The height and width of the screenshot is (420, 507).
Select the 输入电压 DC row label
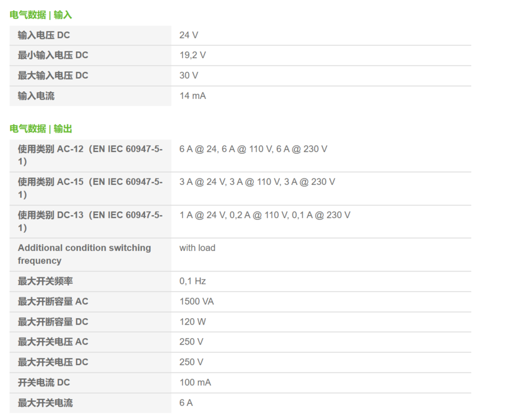(x=44, y=35)
